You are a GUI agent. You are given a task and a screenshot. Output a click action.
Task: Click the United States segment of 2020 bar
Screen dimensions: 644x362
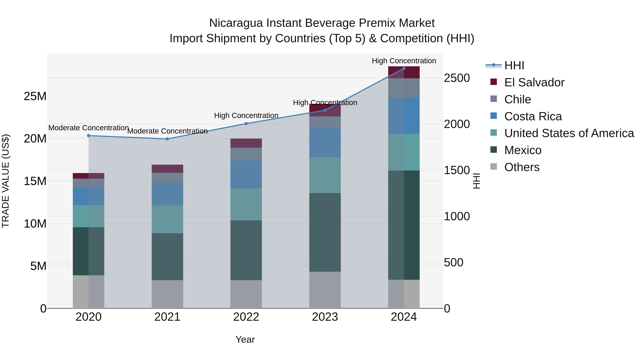pos(89,216)
